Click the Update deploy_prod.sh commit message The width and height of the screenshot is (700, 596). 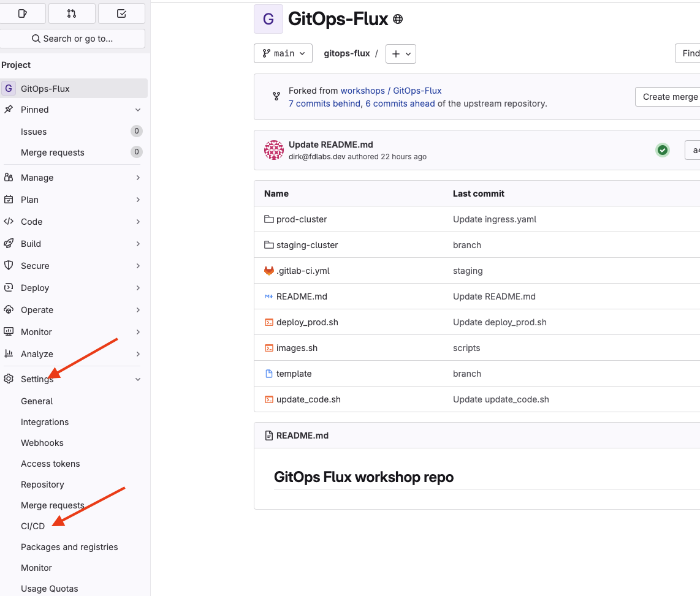(500, 322)
